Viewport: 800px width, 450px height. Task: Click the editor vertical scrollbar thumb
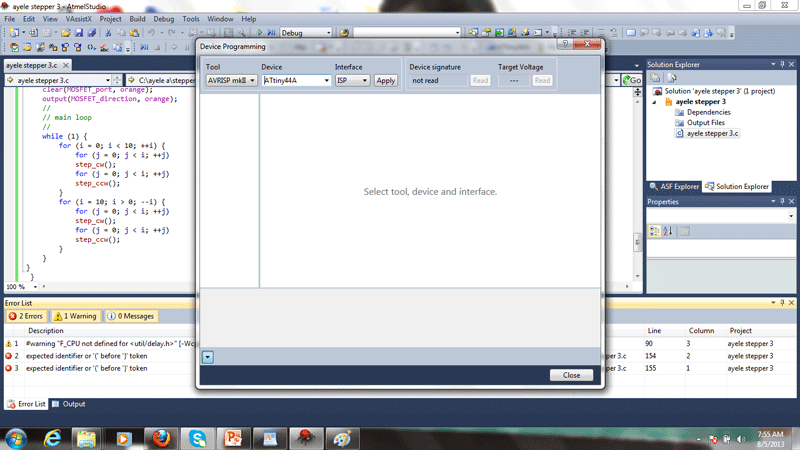pos(637,242)
